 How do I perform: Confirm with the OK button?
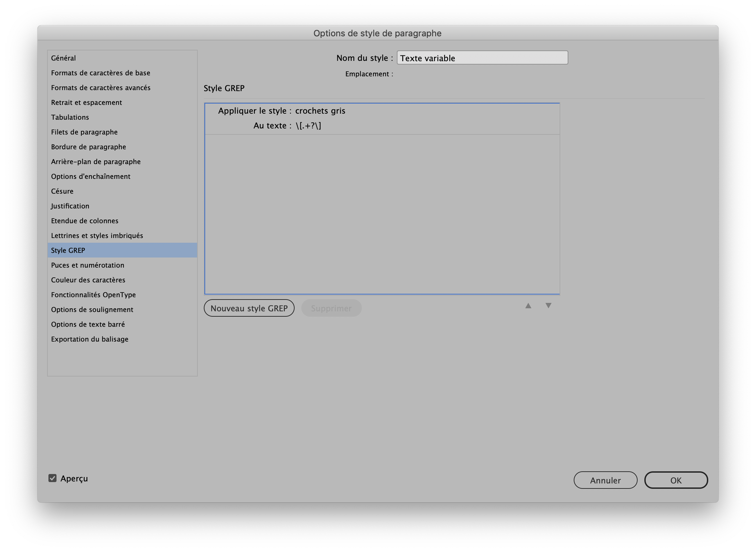pyautogui.click(x=676, y=480)
